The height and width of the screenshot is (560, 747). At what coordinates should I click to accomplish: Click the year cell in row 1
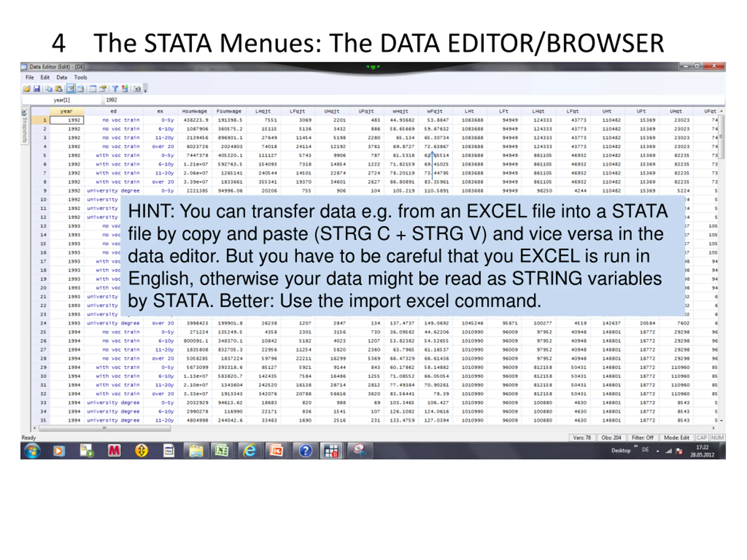[x=67, y=120]
